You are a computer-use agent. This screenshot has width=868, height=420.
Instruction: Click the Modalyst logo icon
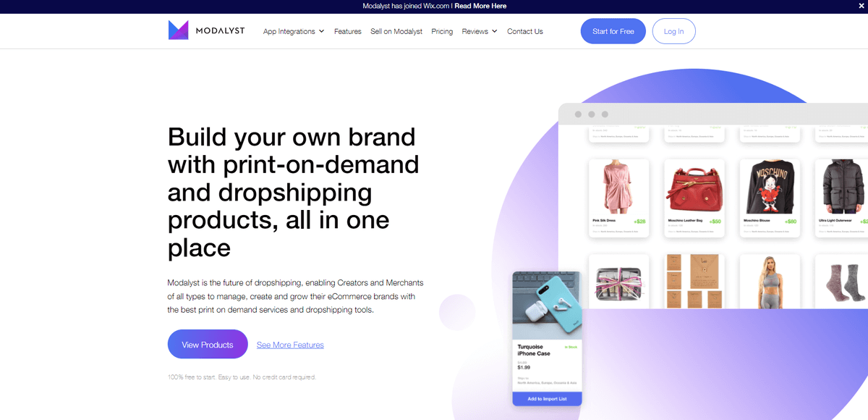click(179, 30)
